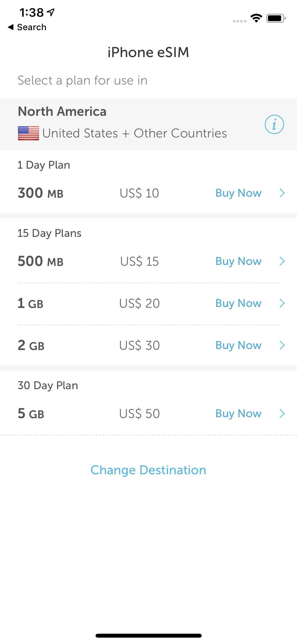Tap the info icon beside North America
The image size is (297, 644).
[x=274, y=125]
